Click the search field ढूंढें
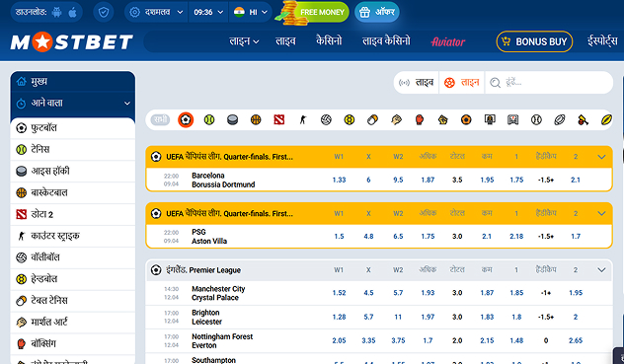This screenshot has width=624, height=364. pyautogui.click(x=549, y=82)
